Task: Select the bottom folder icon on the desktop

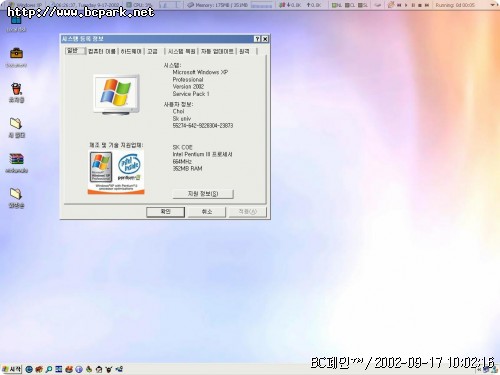Action: pos(16,194)
